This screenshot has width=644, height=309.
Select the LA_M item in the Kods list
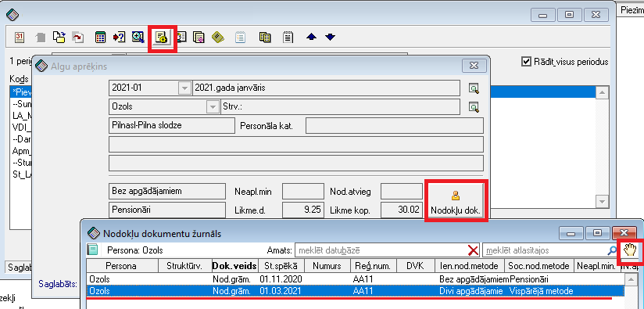click(x=22, y=116)
